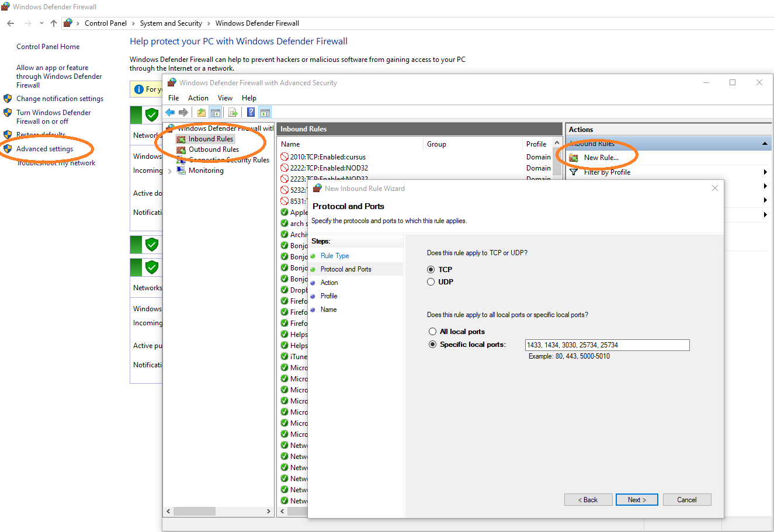Click New Rule... in the Actions pane
Image resolution: width=774 pixels, height=532 pixels.
pyautogui.click(x=601, y=158)
